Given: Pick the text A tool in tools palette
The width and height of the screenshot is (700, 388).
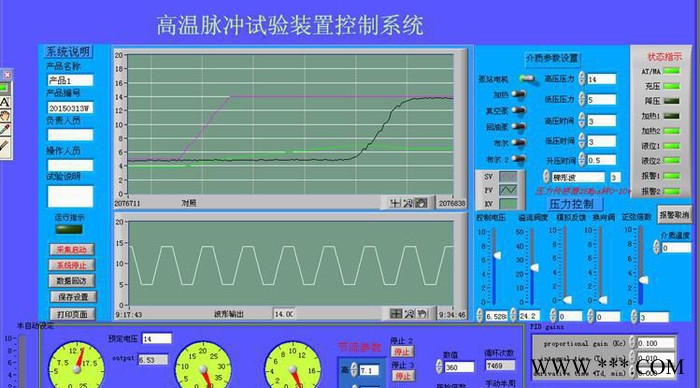Looking at the screenshot, I should tap(5, 102).
